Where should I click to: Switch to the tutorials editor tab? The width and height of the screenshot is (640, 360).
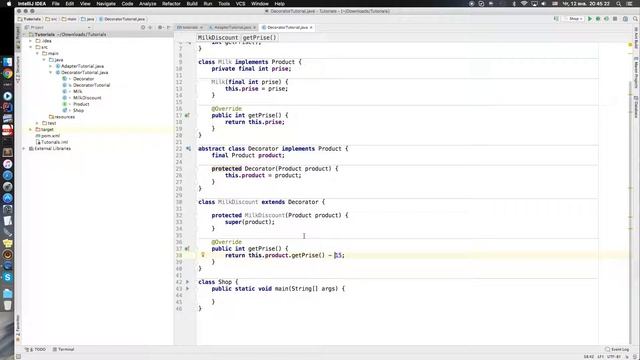[190, 27]
